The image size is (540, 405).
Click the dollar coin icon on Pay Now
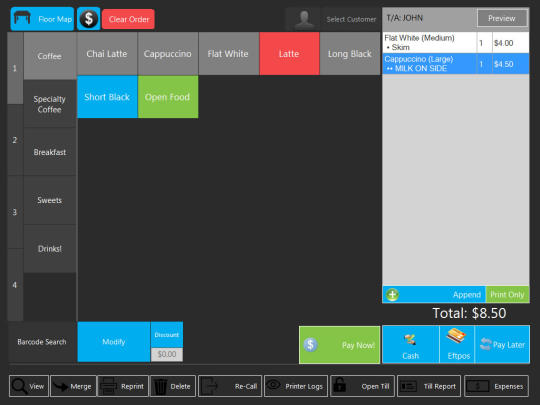(x=310, y=344)
